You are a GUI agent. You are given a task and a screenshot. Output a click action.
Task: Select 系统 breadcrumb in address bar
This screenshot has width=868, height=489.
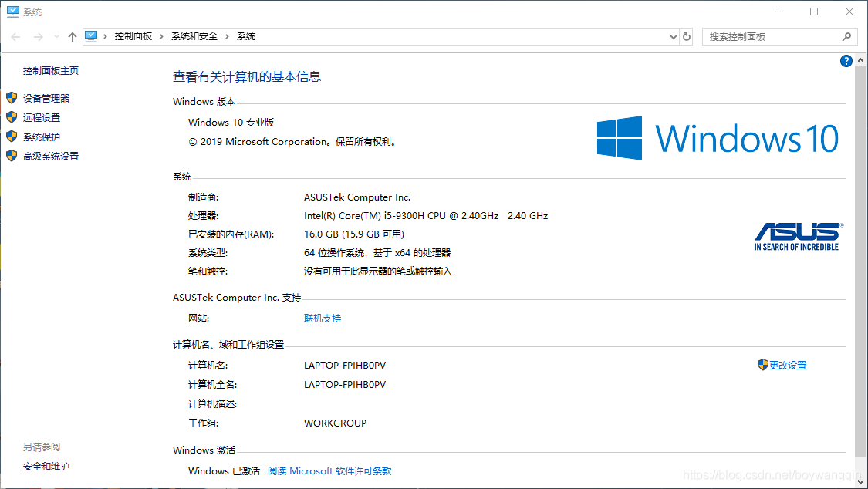246,36
